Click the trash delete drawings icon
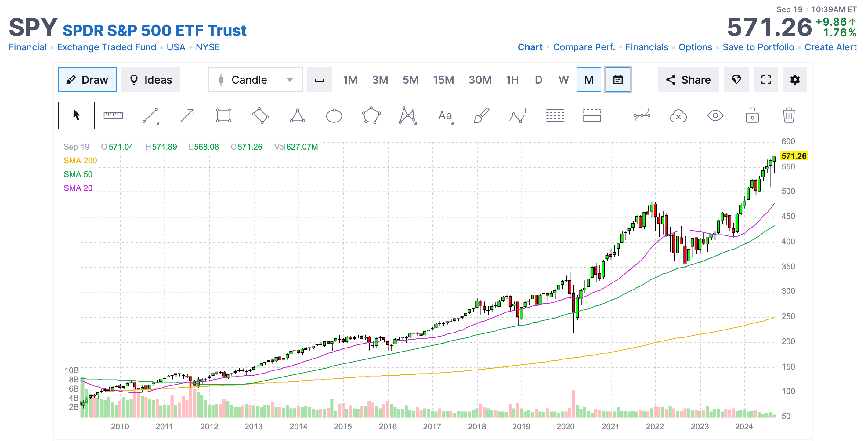The height and width of the screenshot is (441, 868). (x=788, y=116)
